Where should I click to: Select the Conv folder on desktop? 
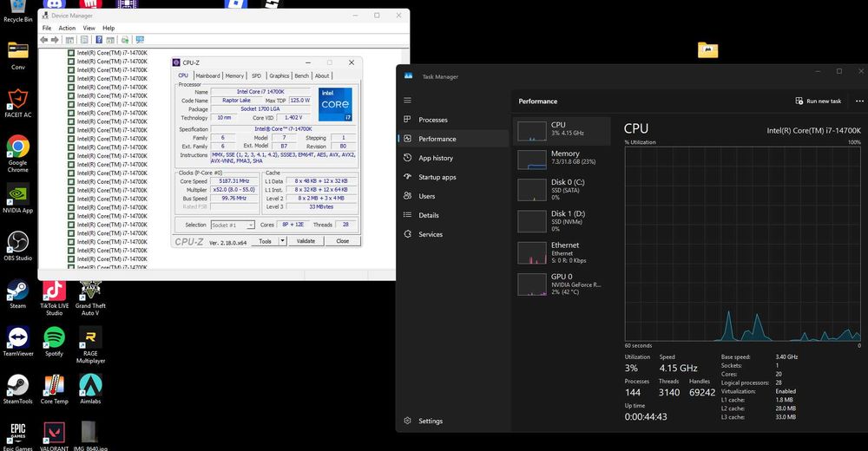(x=17, y=56)
